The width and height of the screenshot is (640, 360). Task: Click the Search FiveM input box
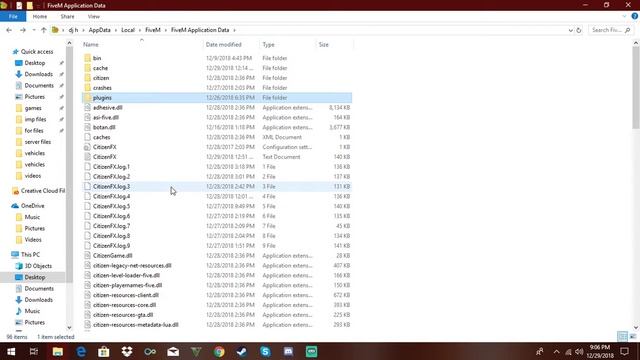(610, 30)
